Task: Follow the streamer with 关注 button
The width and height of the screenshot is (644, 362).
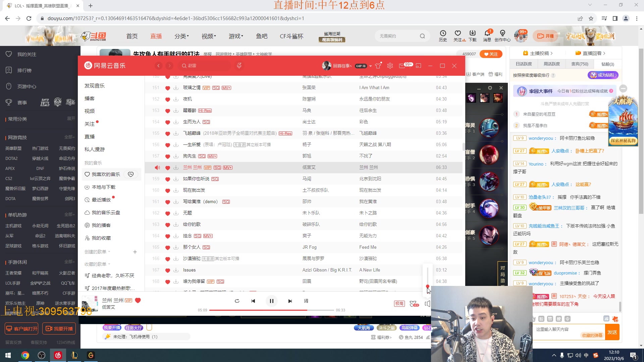Action: 491,54
